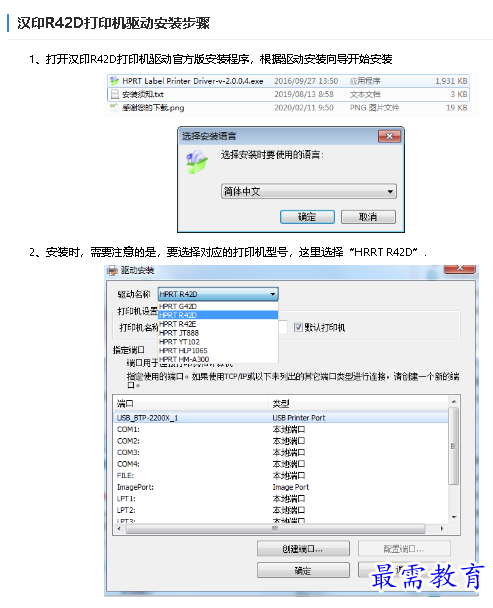This screenshot has width=493, height=608.
Task: Choose HPRT G42D from driver list
Action: (218, 306)
